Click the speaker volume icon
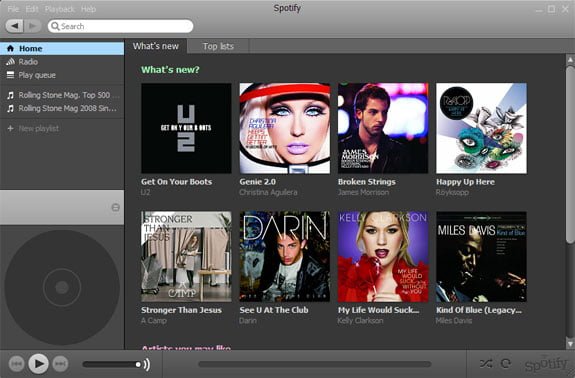 (x=147, y=364)
